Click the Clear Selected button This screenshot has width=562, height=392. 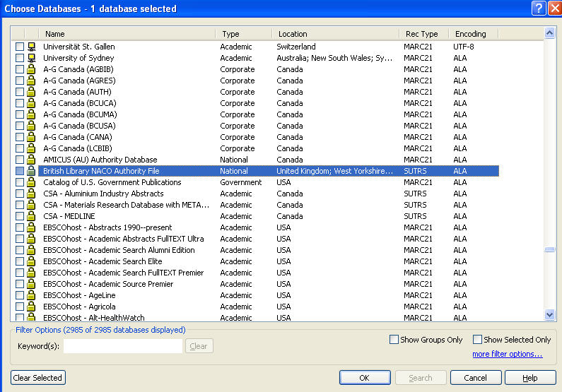pos(37,378)
